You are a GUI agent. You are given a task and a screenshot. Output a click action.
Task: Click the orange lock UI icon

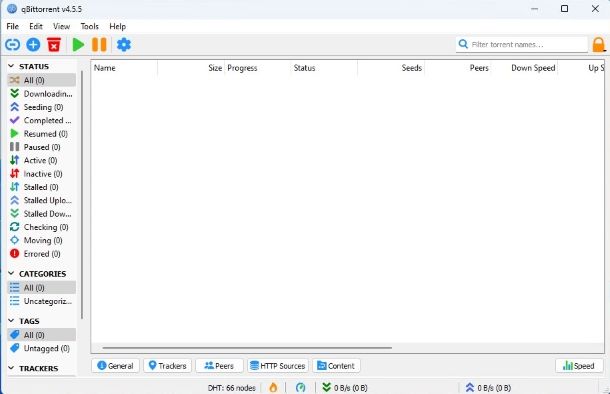(x=599, y=44)
